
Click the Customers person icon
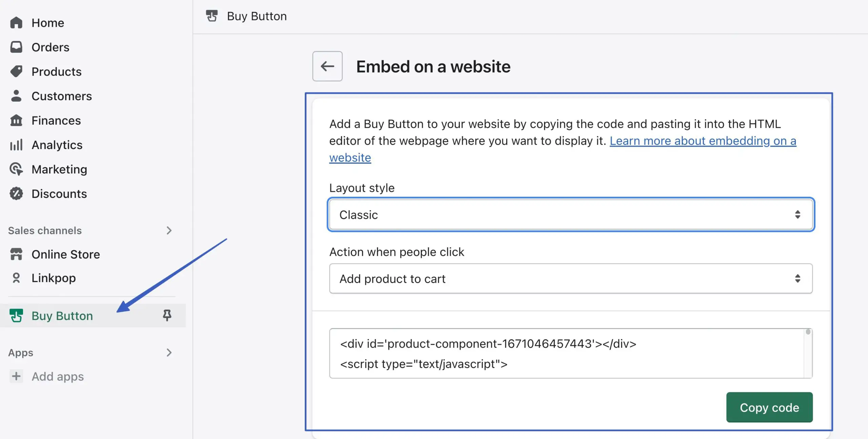pos(16,96)
